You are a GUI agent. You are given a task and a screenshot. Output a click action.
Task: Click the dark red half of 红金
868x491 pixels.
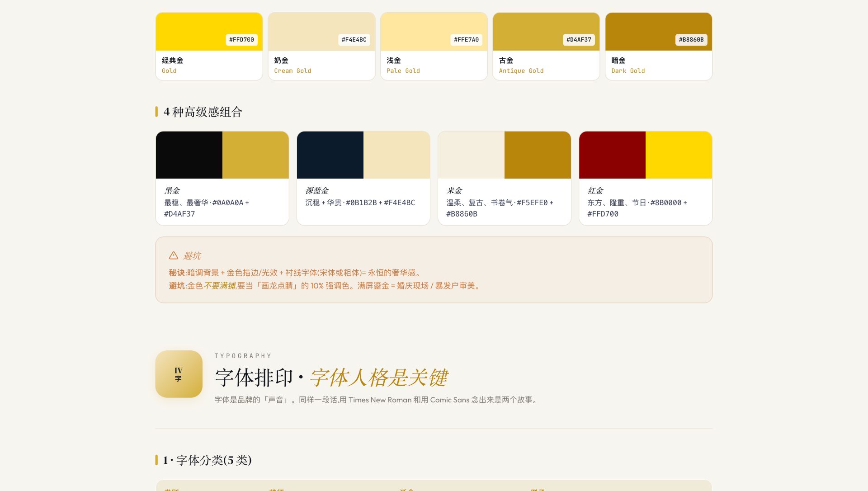[612, 155]
